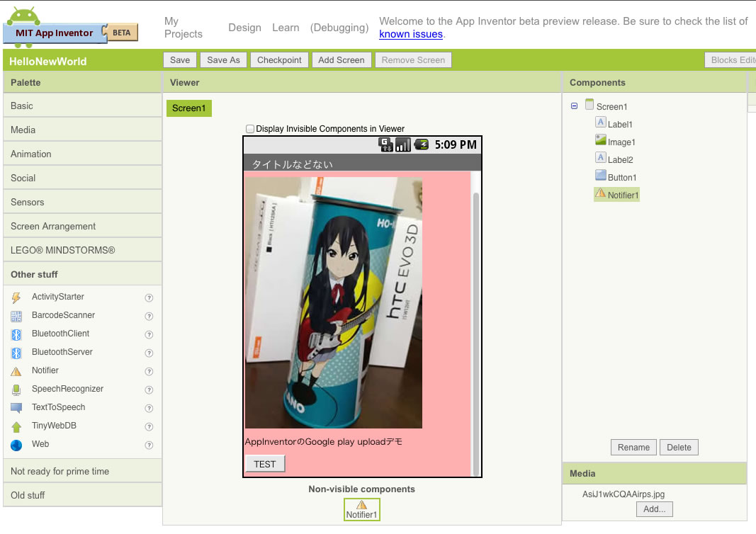This screenshot has width=756, height=534.
Task: Click the MIT App Inventor logo
Action: (x=70, y=28)
